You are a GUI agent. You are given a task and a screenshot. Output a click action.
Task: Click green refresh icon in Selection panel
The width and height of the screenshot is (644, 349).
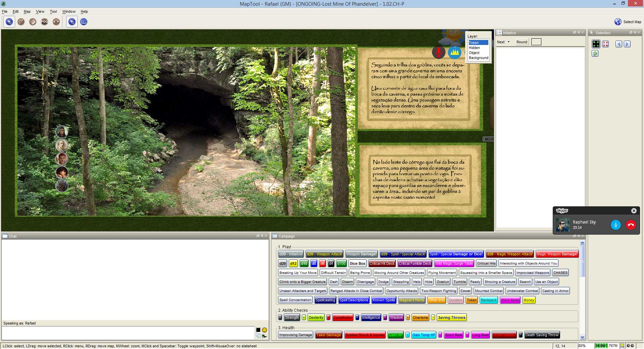pyautogui.click(x=595, y=53)
